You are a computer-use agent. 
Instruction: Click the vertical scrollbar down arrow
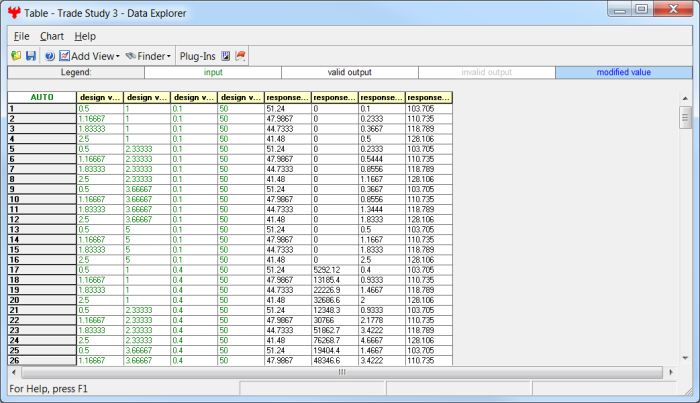click(685, 358)
